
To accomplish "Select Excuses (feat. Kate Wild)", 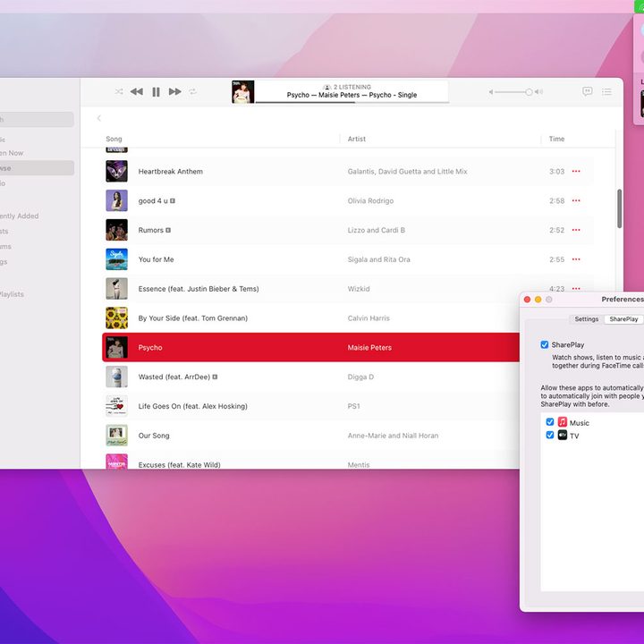I will click(x=180, y=464).
